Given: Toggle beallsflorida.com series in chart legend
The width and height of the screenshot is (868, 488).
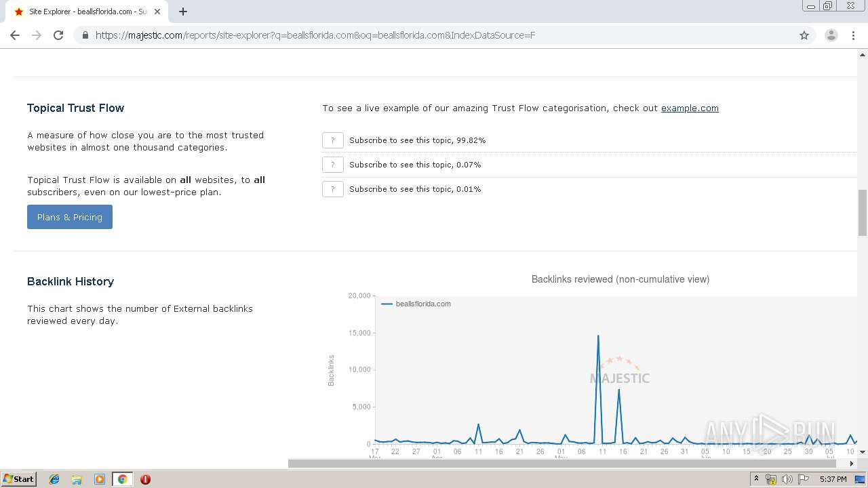Looking at the screenshot, I should tap(416, 304).
